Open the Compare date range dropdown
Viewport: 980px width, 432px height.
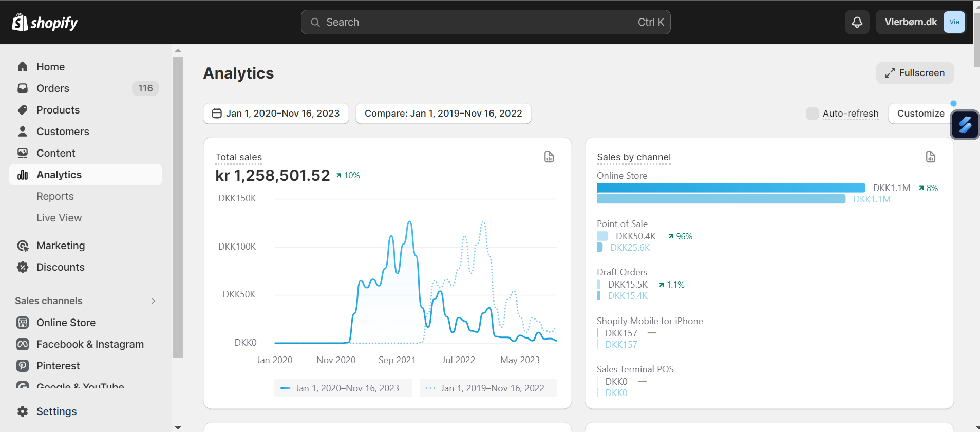(443, 114)
